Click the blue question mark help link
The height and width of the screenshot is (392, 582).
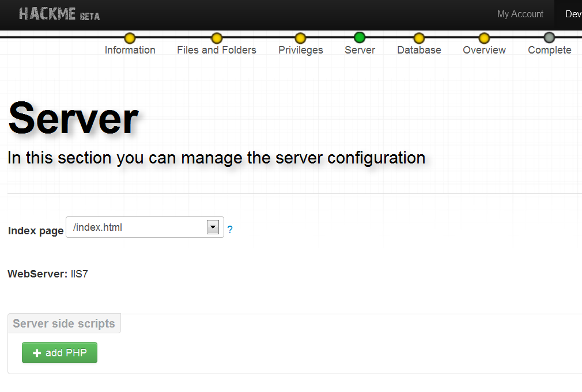point(230,230)
